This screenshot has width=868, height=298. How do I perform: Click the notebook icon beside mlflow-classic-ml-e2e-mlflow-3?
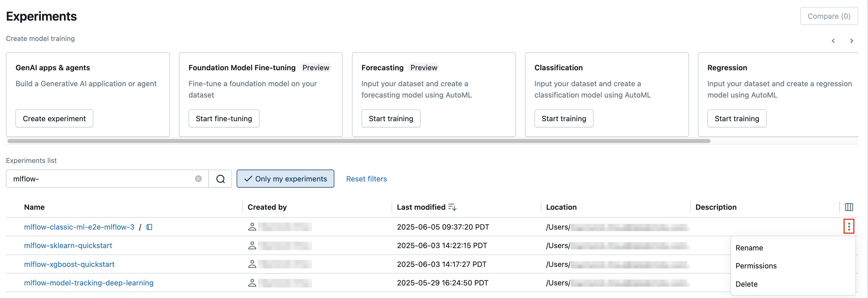(149, 227)
